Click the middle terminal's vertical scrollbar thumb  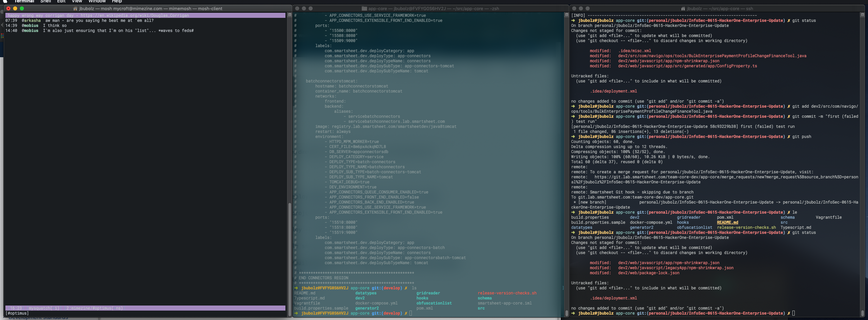[x=567, y=313]
